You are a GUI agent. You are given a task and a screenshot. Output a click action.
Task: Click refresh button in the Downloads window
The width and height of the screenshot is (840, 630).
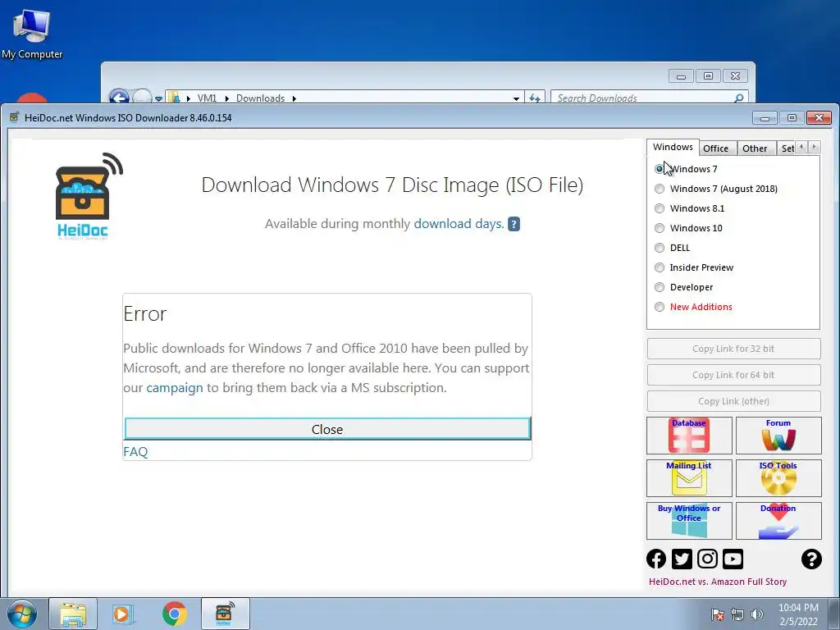point(534,98)
